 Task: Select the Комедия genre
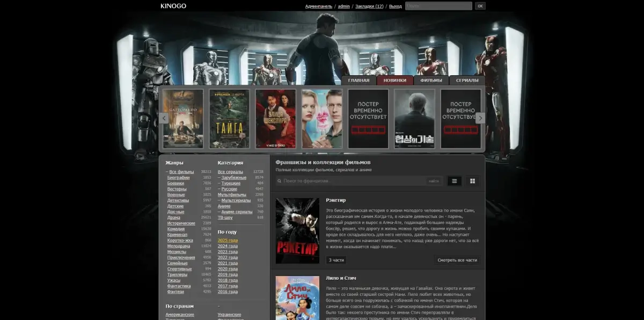point(176,229)
